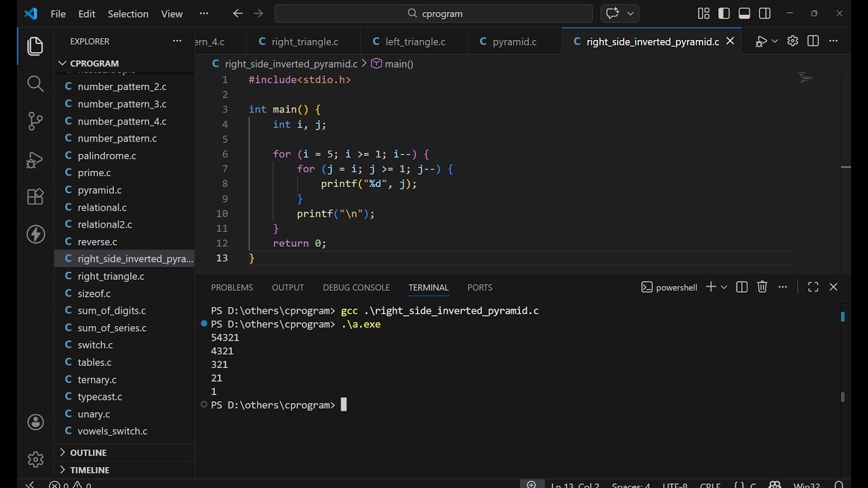The width and height of the screenshot is (868, 488).
Task: Split the editor to the right
Action: (813, 41)
